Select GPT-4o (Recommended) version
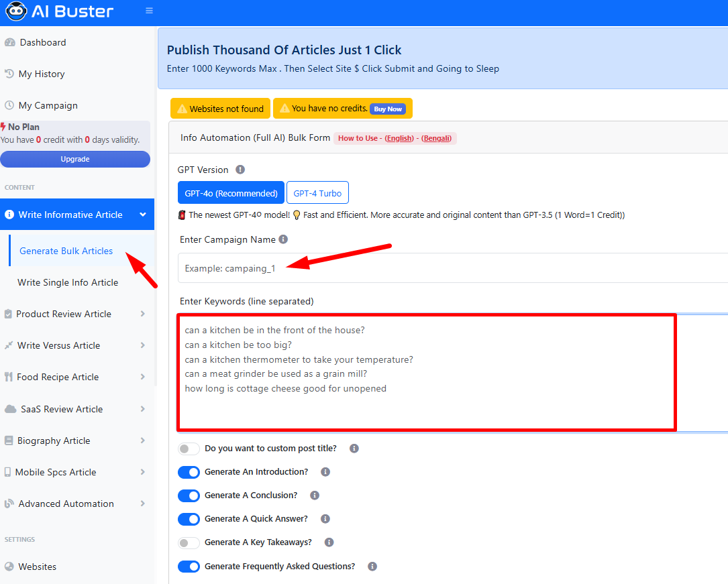Image resolution: width=728 pixels, height=584 pixels. coord(231,192)
